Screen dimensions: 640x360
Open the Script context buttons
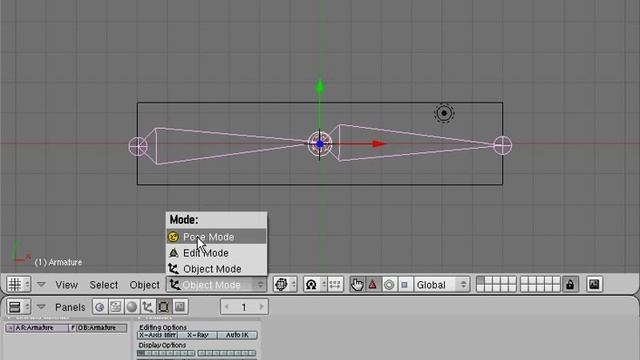[x=116, y=307]
